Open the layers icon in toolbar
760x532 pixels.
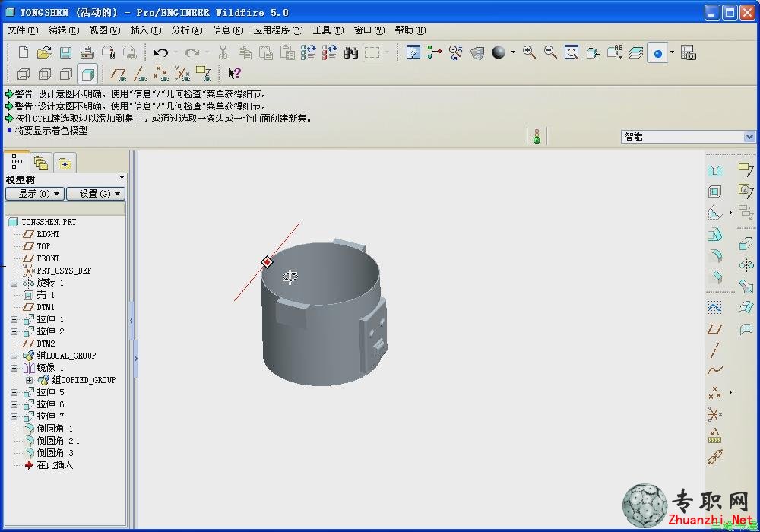636,52
